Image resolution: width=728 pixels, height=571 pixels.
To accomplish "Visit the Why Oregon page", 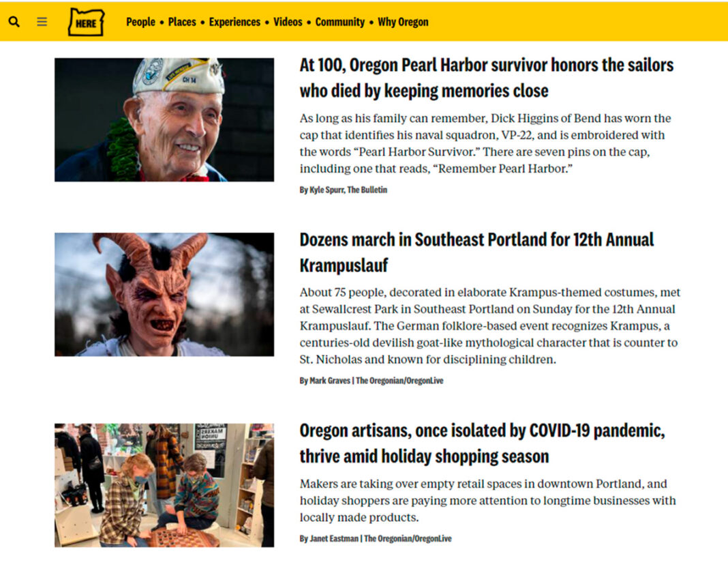I will [x=403, y=22].
